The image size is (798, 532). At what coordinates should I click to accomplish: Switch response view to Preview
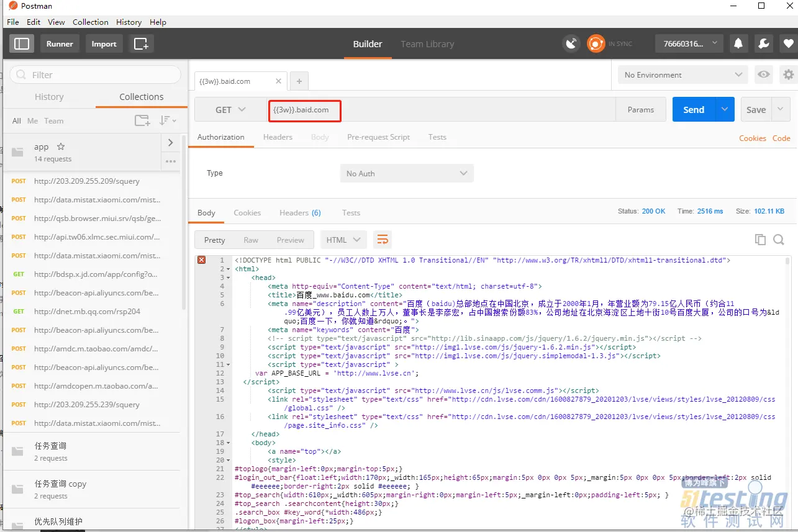point(291,240)
